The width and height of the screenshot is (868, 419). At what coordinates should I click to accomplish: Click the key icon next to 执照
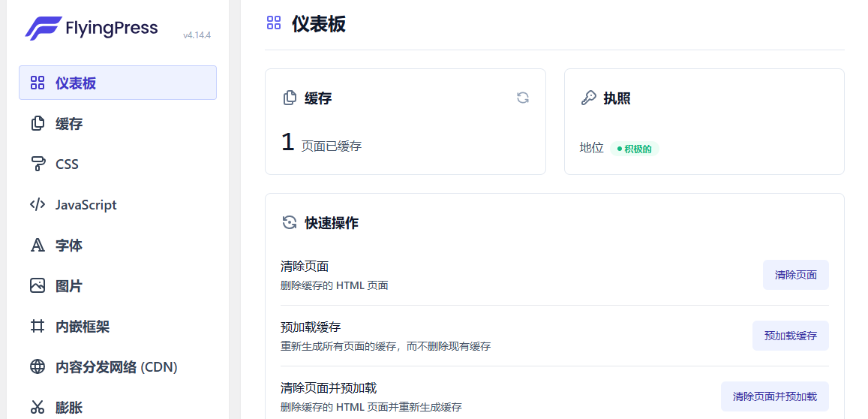pos(589,98)
